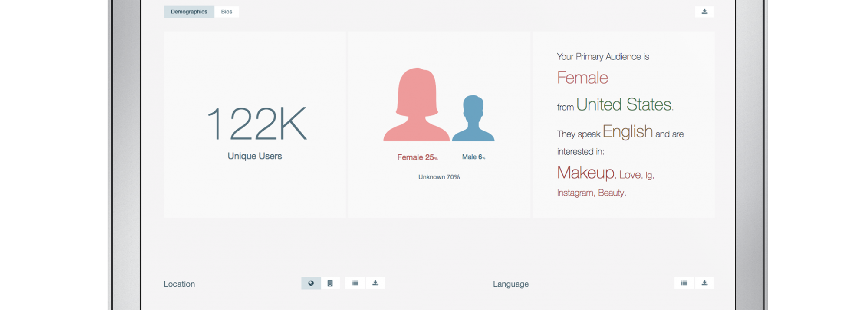
Task: Select the globe country view for Location
Action: pos(311,283)
